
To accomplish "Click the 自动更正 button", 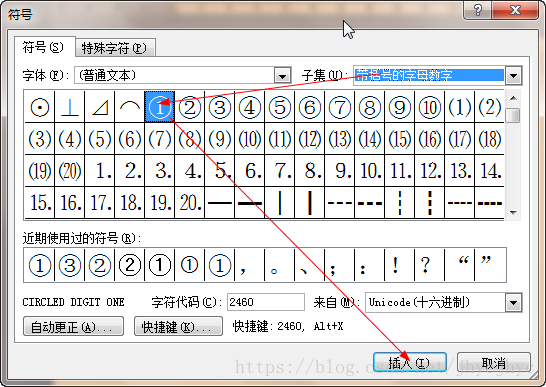I will [x=73, y=326].
